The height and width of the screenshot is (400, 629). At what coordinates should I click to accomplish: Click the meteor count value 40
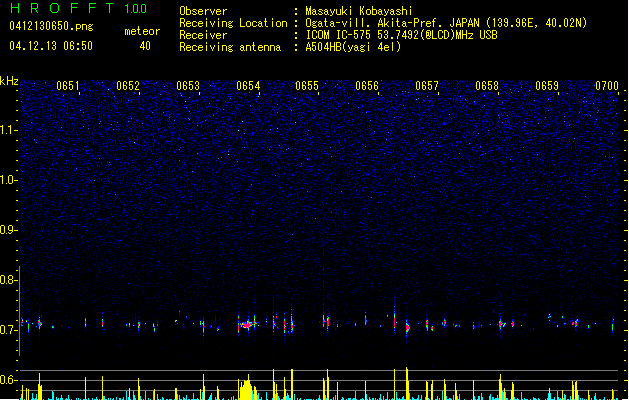145,46
